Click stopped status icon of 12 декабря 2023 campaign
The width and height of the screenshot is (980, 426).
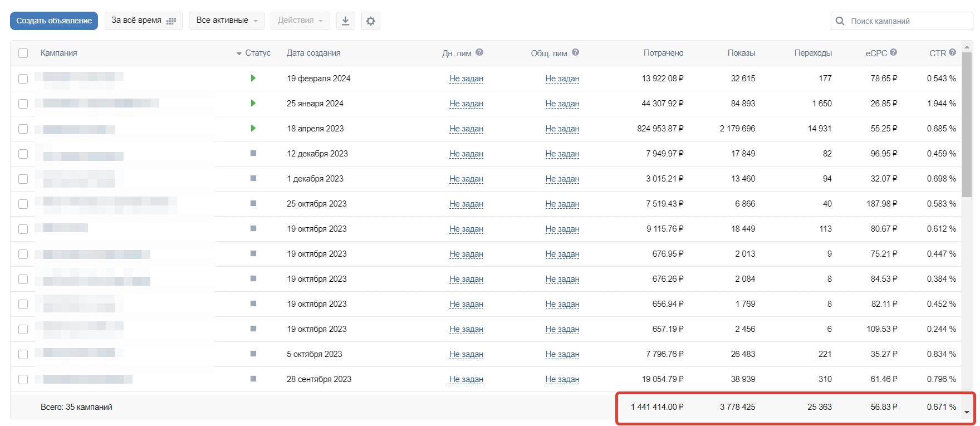(253, 153)
